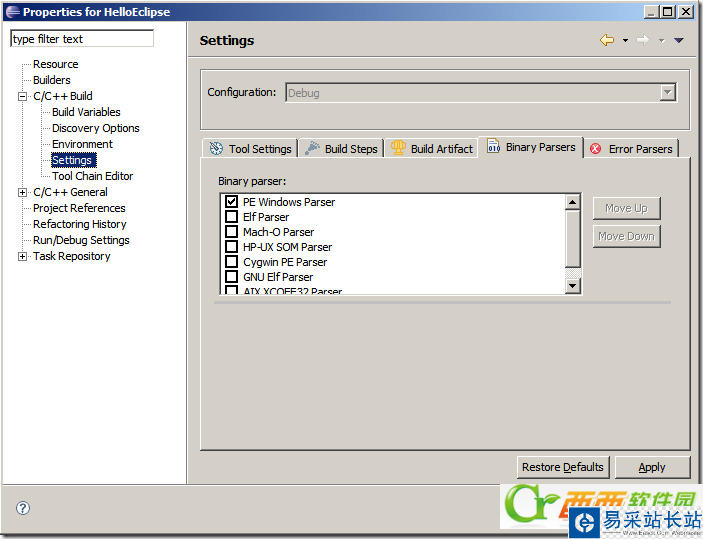Click the back navigation arrow icon
This screenshot has height=539, width=703.
[x=607, y=40]
